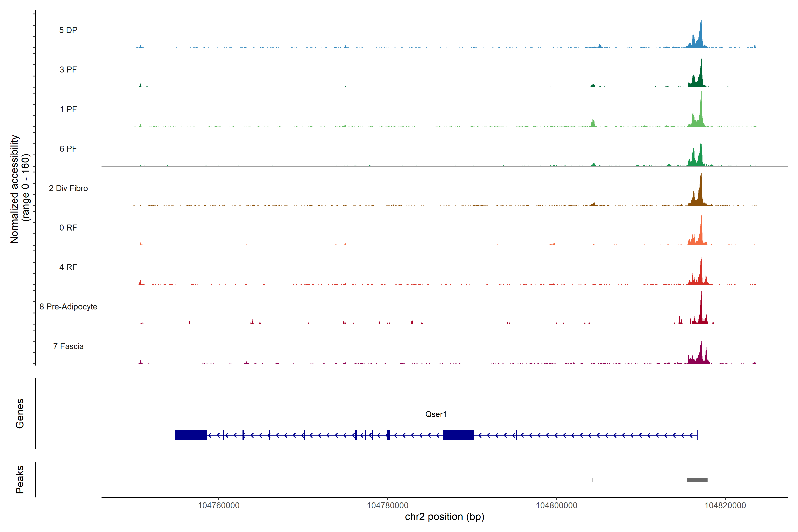Click the wide gray peak bar
Viewport: 798px width, 532px height.
click(697, 480)
